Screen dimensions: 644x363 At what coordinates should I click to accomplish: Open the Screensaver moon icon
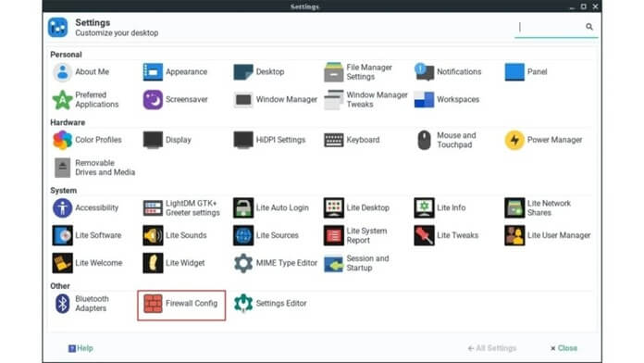click(x=153, y=99)
